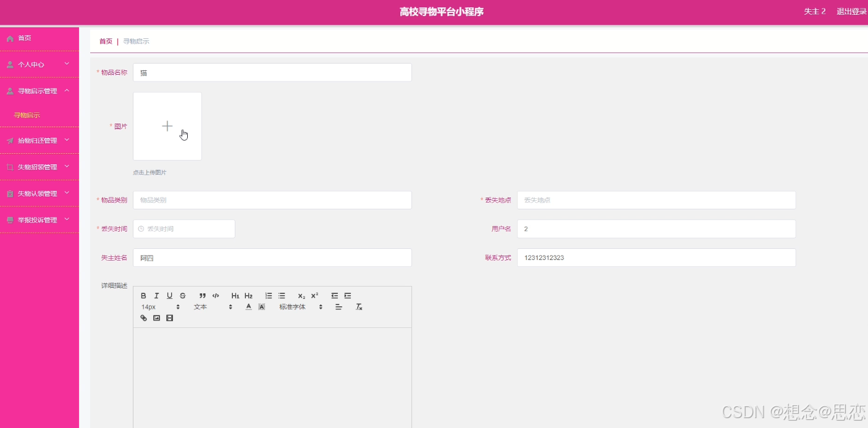Insert a video in the editor
Screen dimensions: 868x428
coord(169,318)
